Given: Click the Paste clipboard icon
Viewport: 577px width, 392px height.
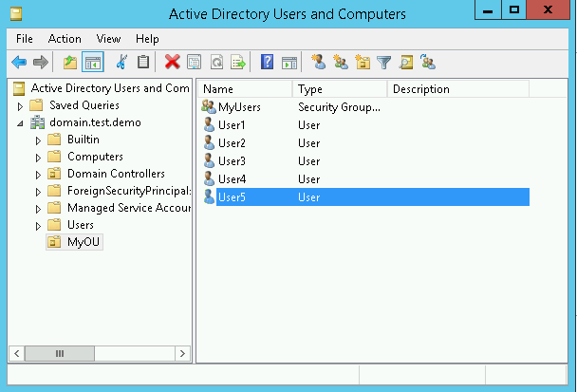Looking at the screenshot, I should 143,62.
